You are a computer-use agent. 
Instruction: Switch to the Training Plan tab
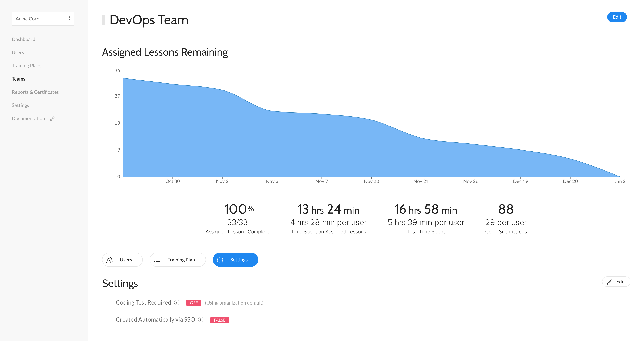[178, 260]
